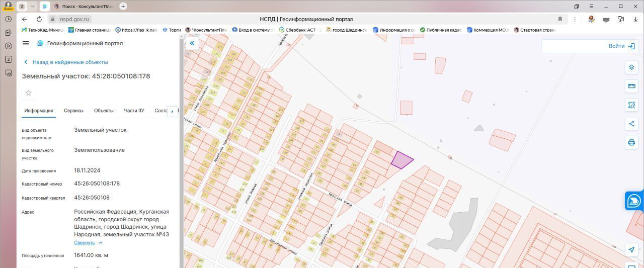Select the НСПД portal browser tab

click(x=44, y=7)
